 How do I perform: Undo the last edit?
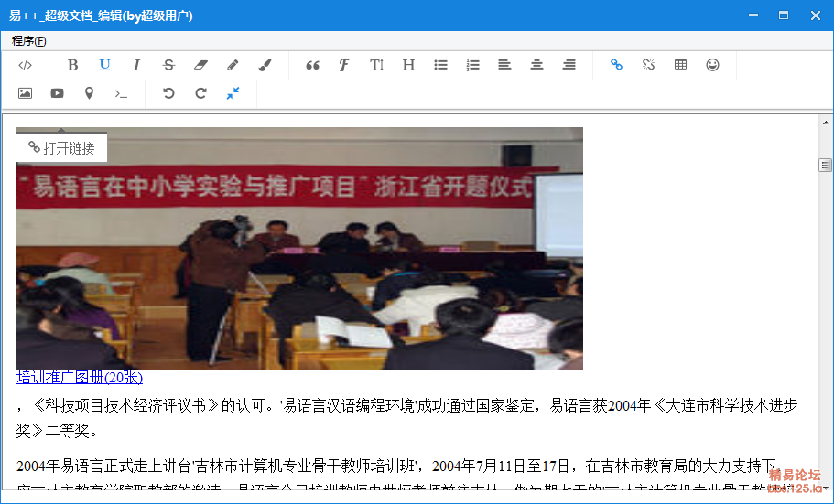tap(168, 93)
